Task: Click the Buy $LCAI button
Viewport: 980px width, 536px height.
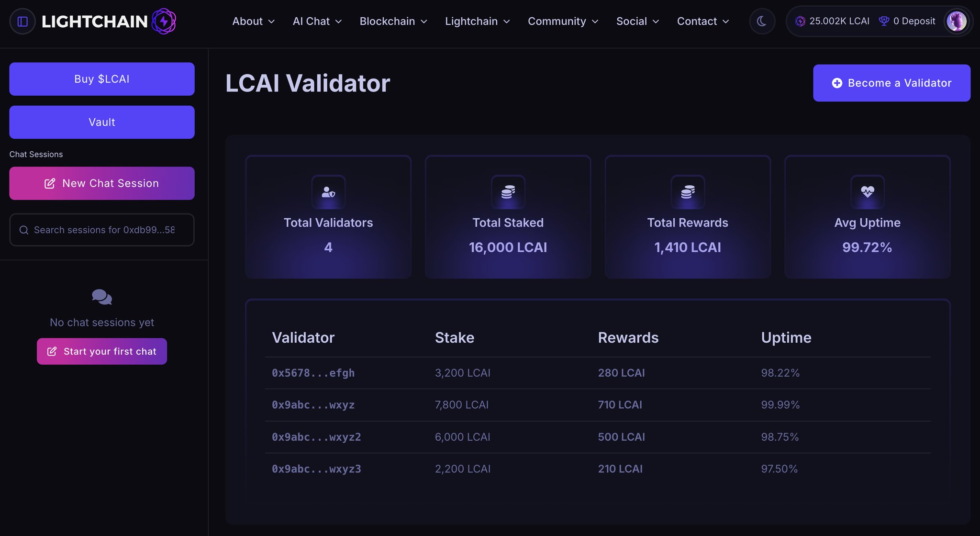Action: [x=102, y=79]
